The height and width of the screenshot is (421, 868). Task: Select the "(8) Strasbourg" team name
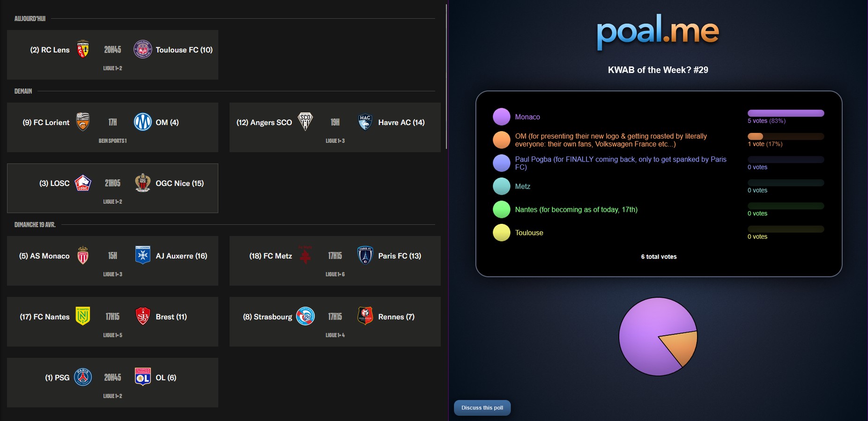click(x=267, y=317)
